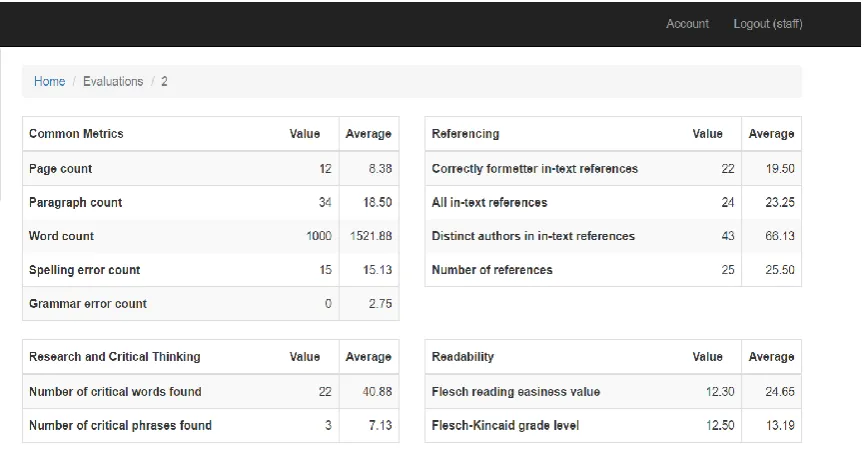Click Word count average 1521.88
Image resolution: width=867 pixels, height=450 pixels.
tap(370, 236)
